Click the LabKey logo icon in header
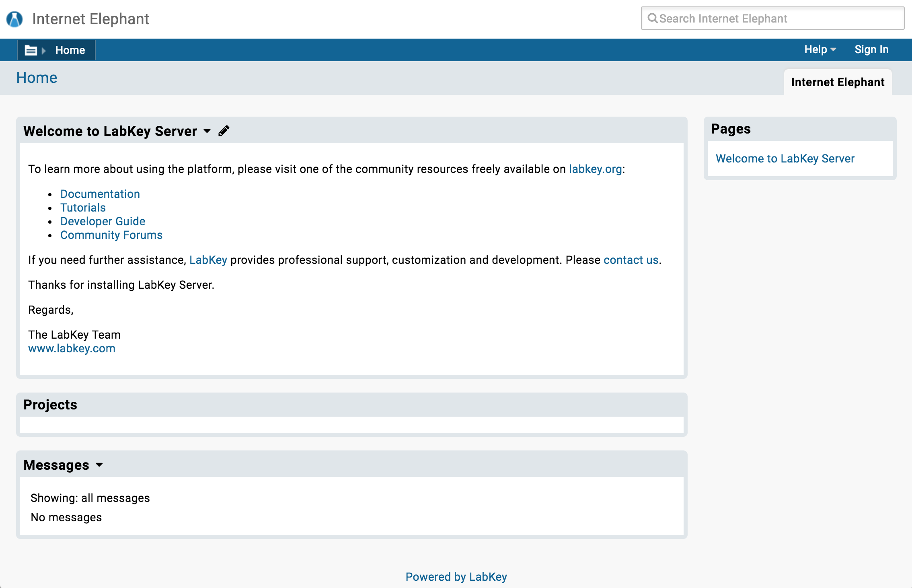Screen dimensions: 912x588 pyautogui.click(x=14, y=19)
